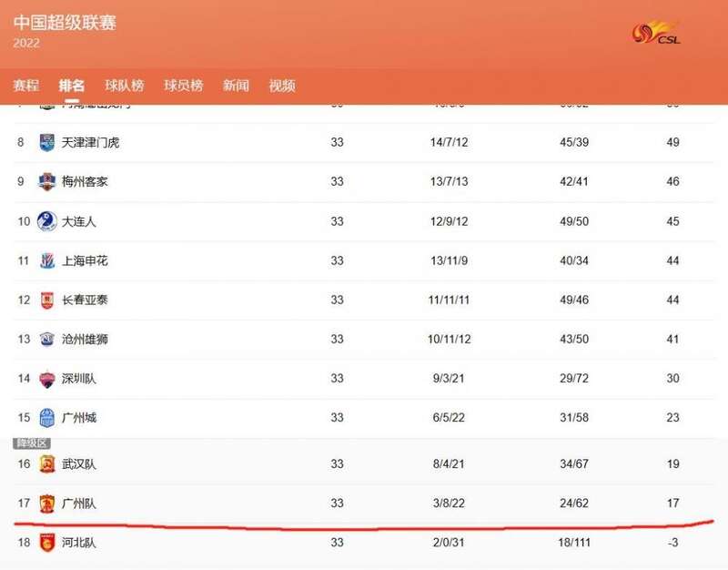Viewport: 728px width, 570px height.
Task: Open the 广州队 team name link
Action: coord(79,504)
